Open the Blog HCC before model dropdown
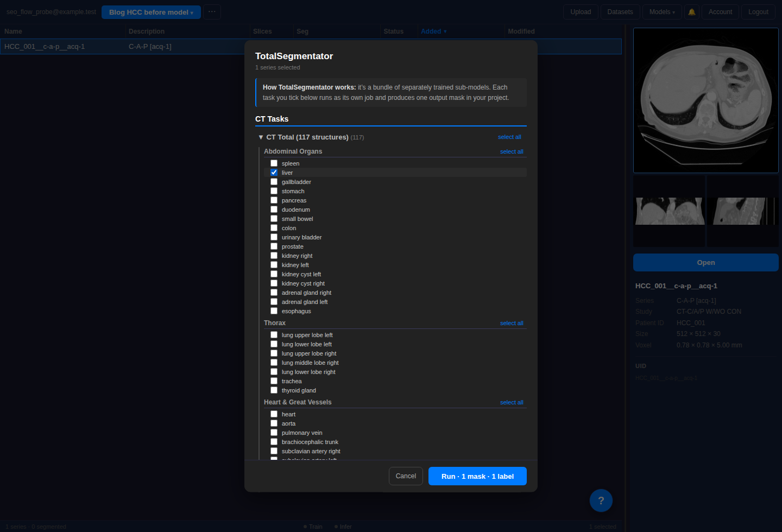The image size is (782, 532). coord(151,12)
